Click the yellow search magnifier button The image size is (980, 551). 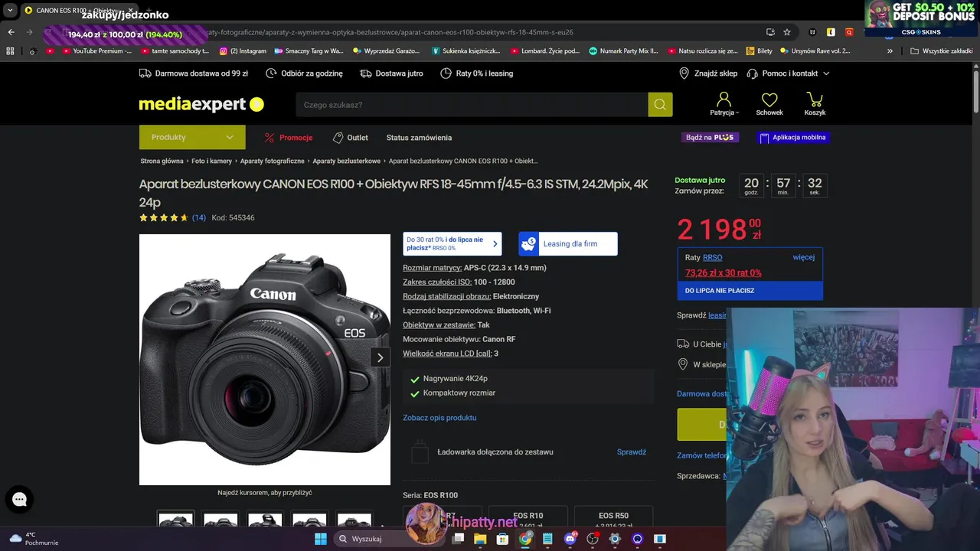[660, 105]
